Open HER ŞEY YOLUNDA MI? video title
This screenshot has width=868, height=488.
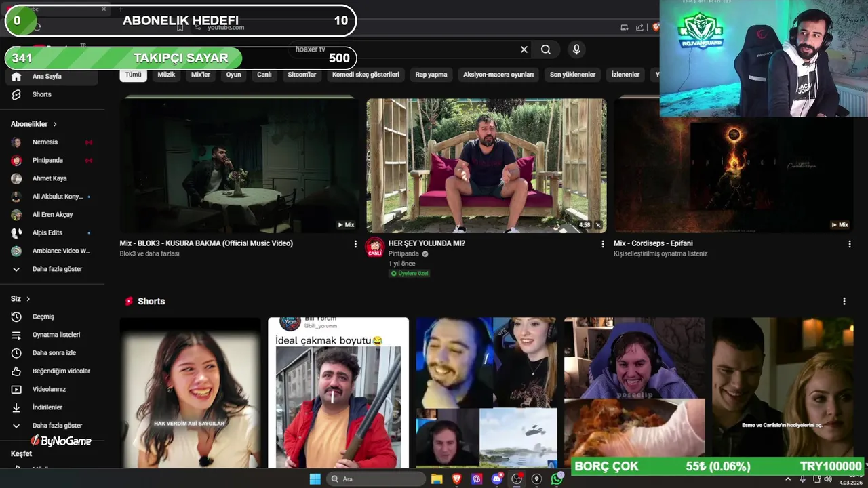[427, 243]
